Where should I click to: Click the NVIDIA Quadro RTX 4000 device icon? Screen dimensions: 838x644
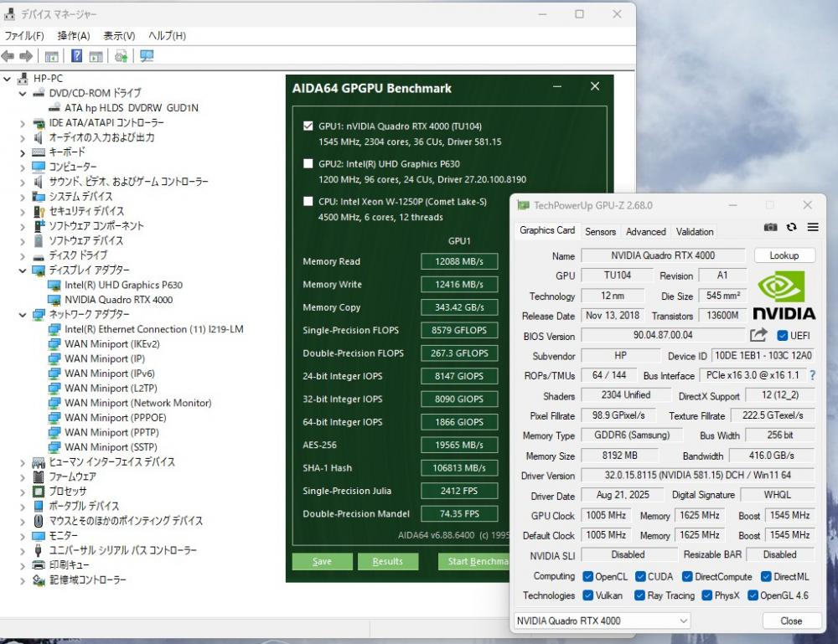[54, 300]
